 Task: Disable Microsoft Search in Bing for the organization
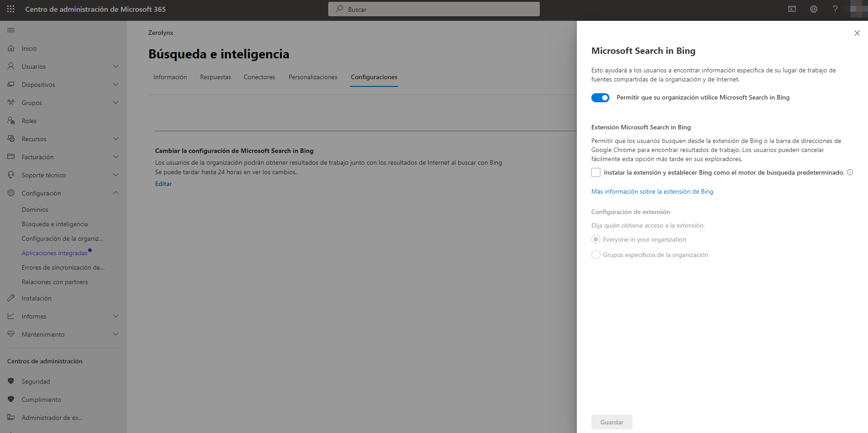[600, 97]
